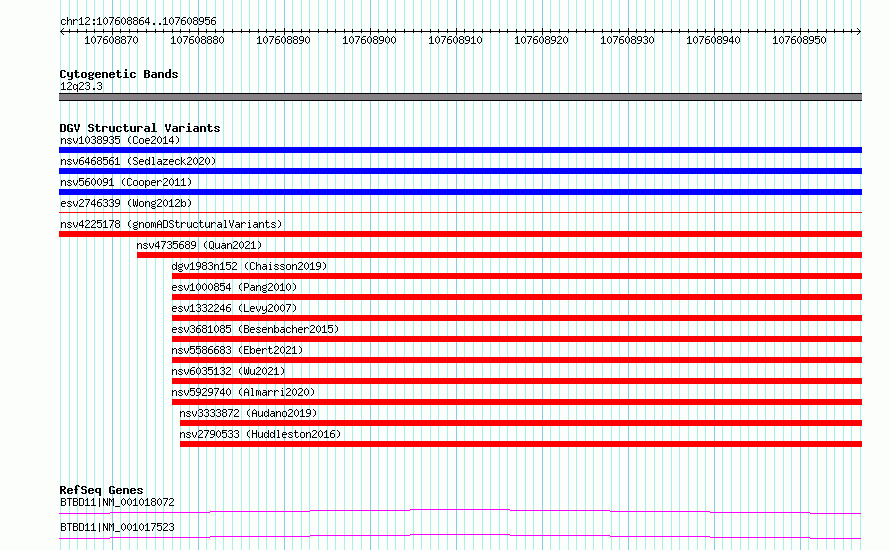Click the red bar under nsv5586683
Viewport: 890px width, 550px height.
coord(517,360)
